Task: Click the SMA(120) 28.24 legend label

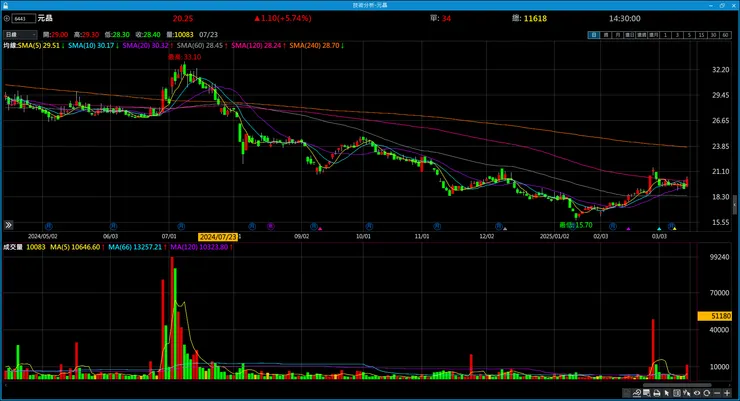Action: tap(256, 45)
